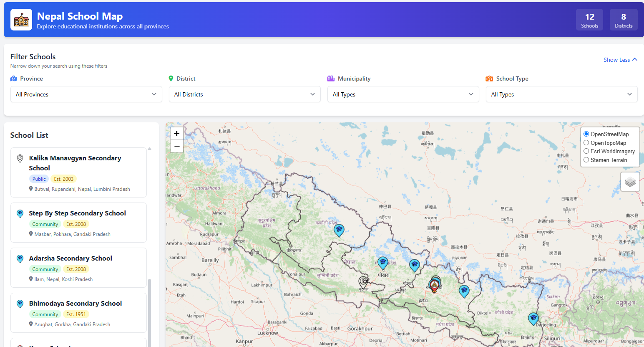Click the Public tag on Kalika school
Viewport: 644px width, 347px height.
[x=39, y=179]
